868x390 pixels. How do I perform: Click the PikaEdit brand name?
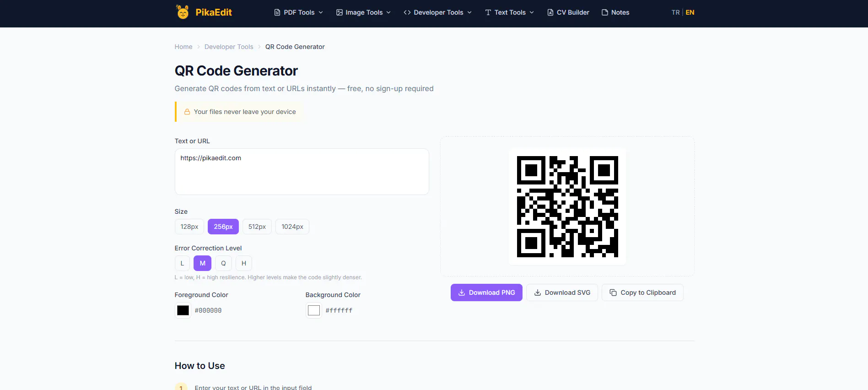(x=214, y=12)
